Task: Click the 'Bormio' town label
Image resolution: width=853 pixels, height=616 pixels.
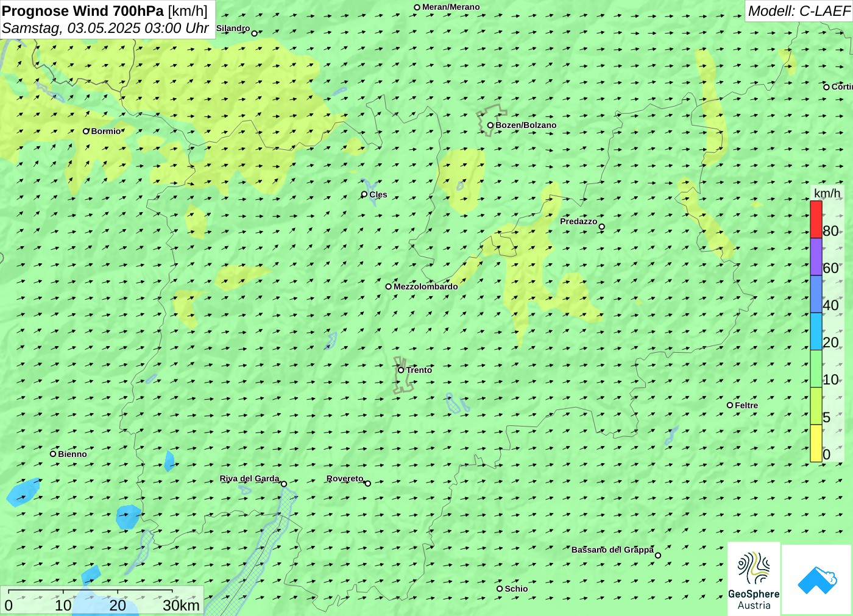Action: pyautogui.click(x=106, y=131)
